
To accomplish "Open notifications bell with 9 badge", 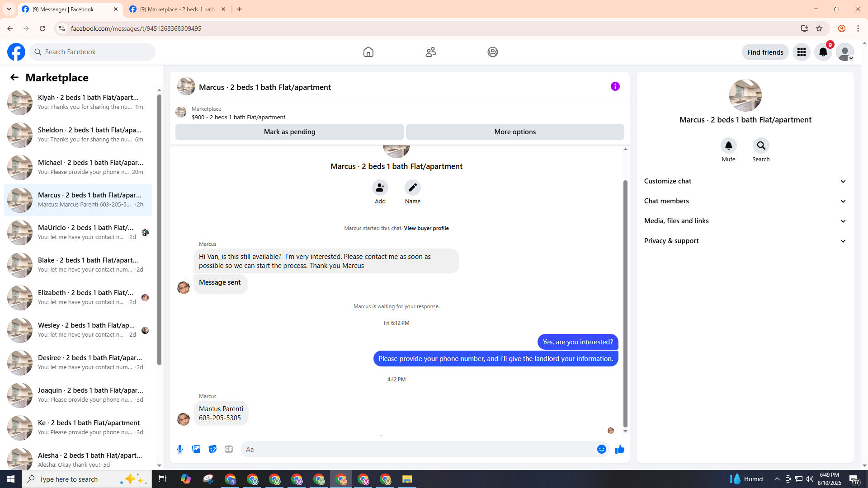I will (x=823, y=52).
